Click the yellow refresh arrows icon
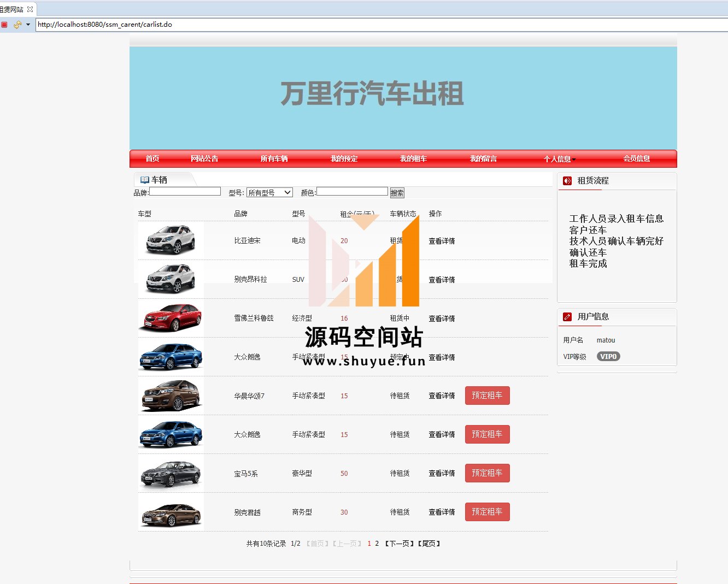This screenshot has height=584, width=728. click(17, 25)
